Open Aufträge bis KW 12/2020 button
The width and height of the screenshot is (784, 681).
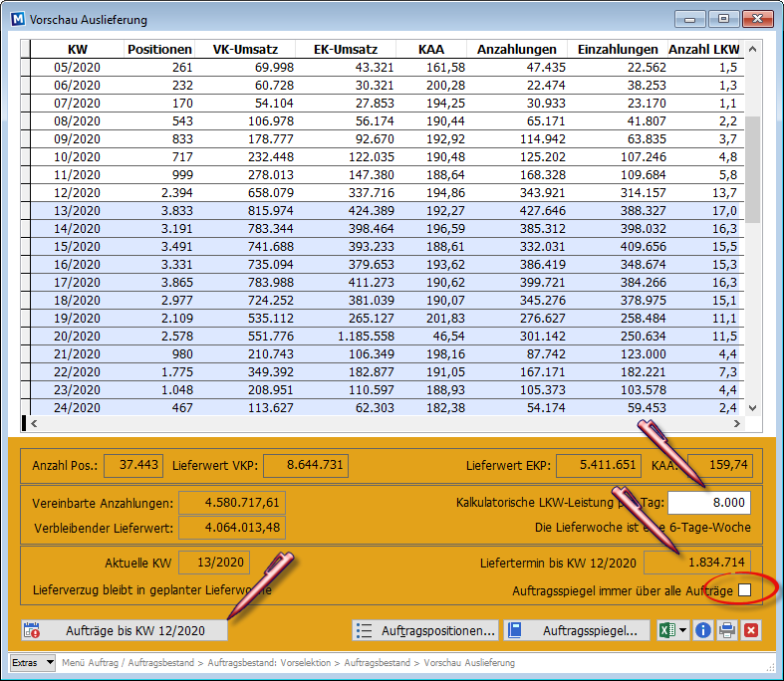125,630
